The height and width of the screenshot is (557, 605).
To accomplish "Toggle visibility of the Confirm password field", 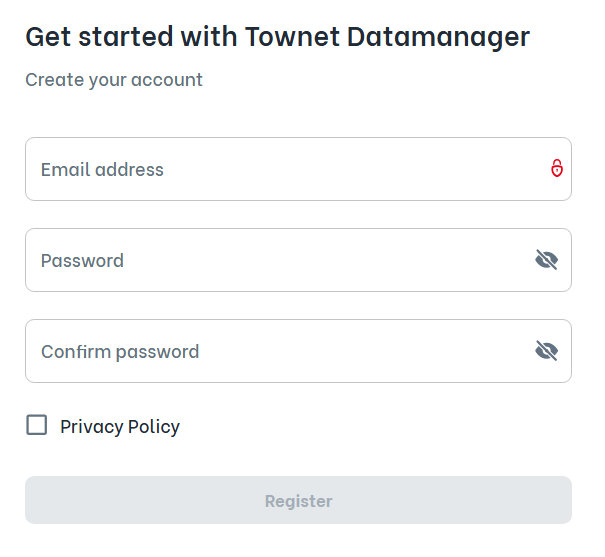I will point(546,351).
